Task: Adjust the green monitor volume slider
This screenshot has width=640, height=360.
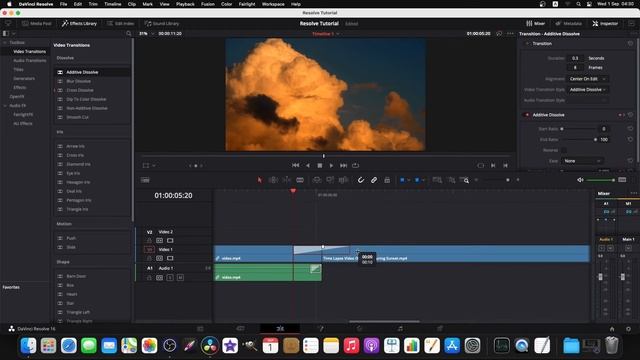Action: pyautogui.click(x=601, y=180)
